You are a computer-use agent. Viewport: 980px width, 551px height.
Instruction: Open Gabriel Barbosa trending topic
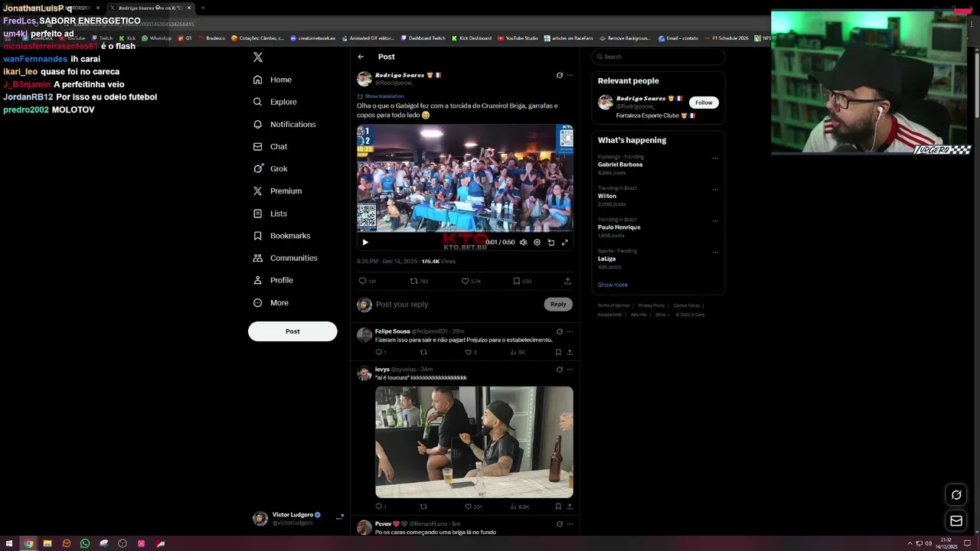620,165
